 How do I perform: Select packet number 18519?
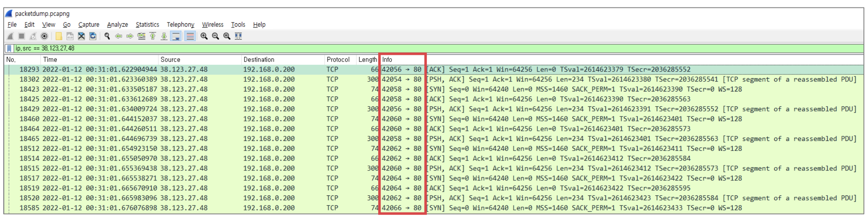point(434,188)
